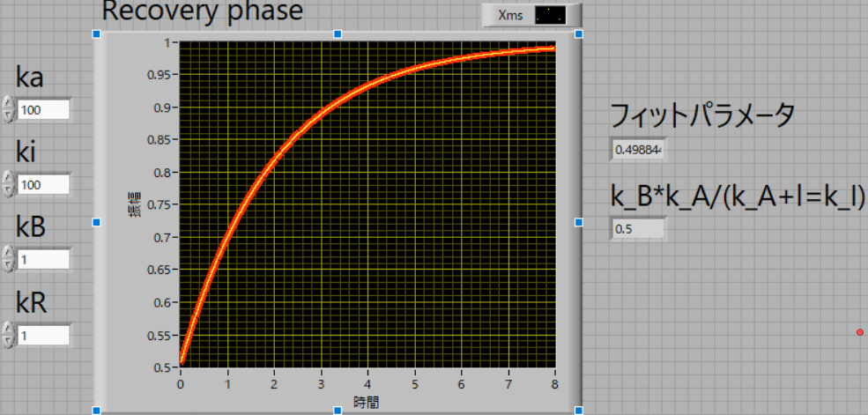Click the Xms plot legend label
This screenshot has width=868, height=415.
pyautogui.click(x=510, y=15)
